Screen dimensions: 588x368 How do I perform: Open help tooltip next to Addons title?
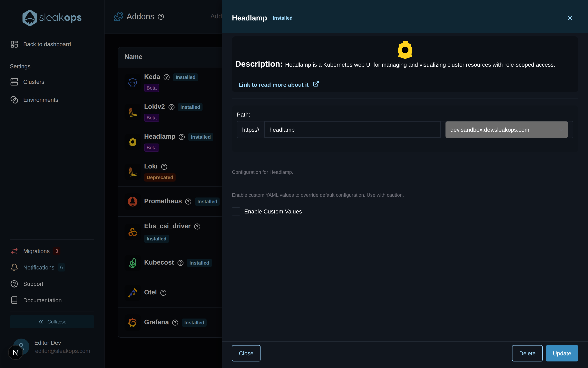point(161,17)
